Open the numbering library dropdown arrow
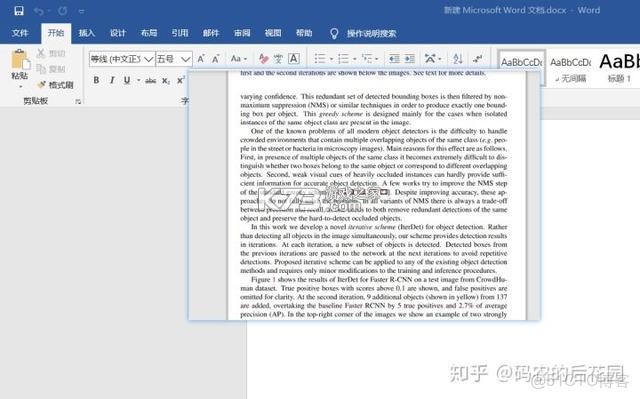The image size is (640, 399). 354,59
